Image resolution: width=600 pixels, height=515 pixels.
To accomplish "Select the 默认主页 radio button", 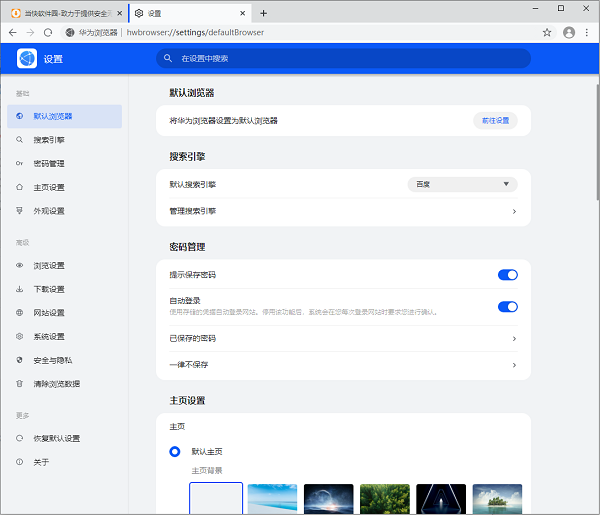I will pyautogui.click(x=175, y=452).
